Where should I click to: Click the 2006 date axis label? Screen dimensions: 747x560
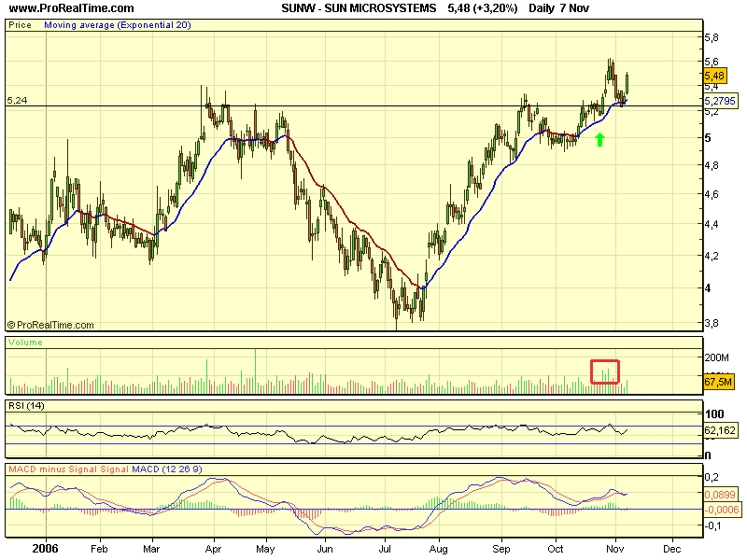(45, 549)
